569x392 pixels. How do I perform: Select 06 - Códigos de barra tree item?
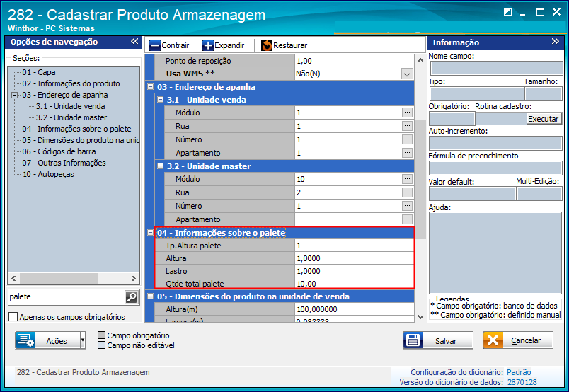[x=59, y=151]
